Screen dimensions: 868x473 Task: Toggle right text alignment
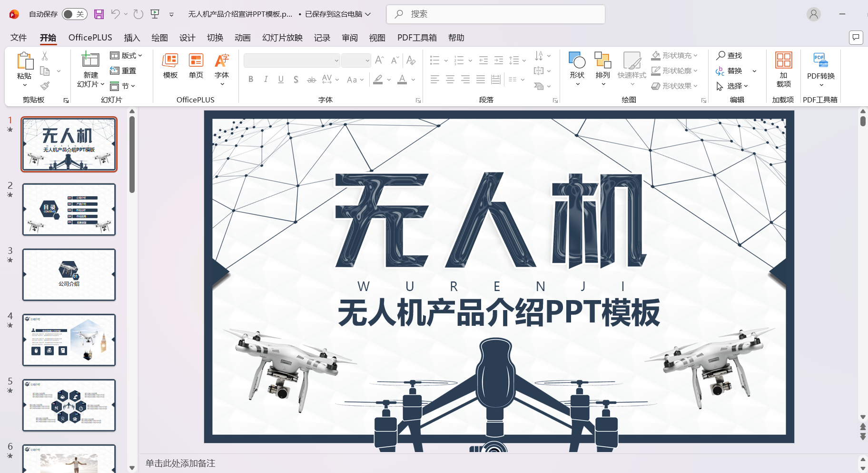[x=465, y=80]
